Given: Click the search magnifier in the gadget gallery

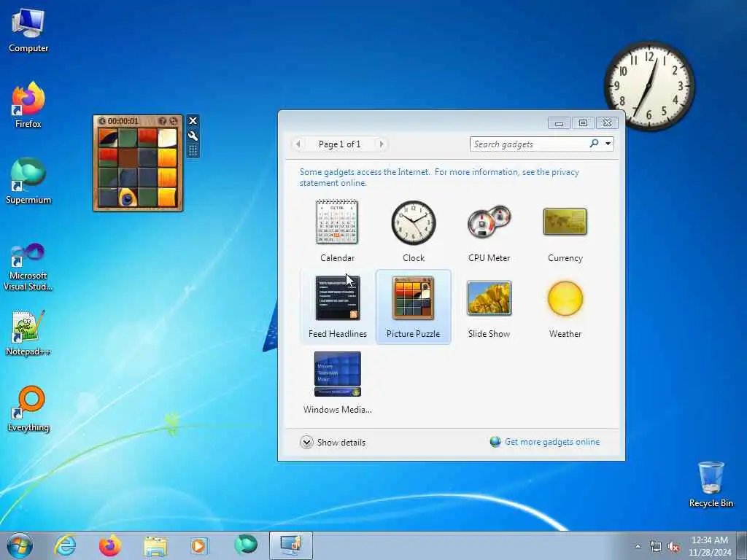Looking at the screenshot, I should click(594, 144).
